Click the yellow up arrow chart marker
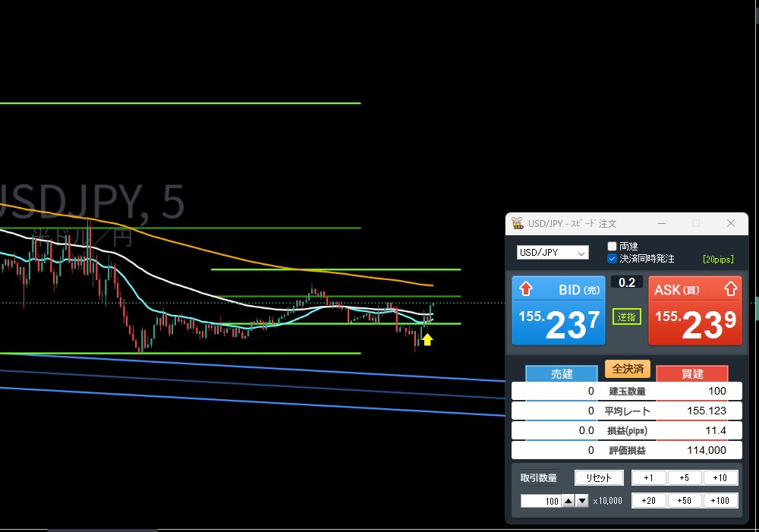Viewport: 759px width, 532px height. 427,339
